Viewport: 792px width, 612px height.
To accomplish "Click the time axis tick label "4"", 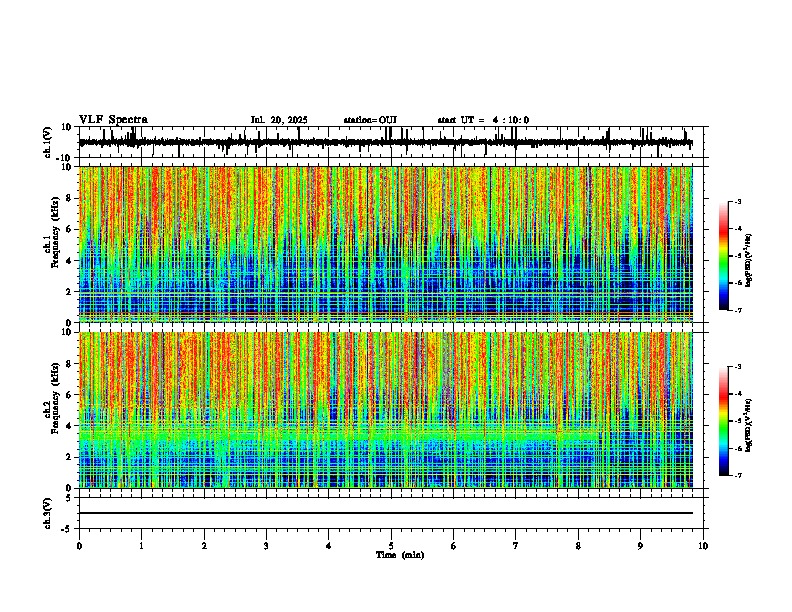I will [x=329, y=546].
